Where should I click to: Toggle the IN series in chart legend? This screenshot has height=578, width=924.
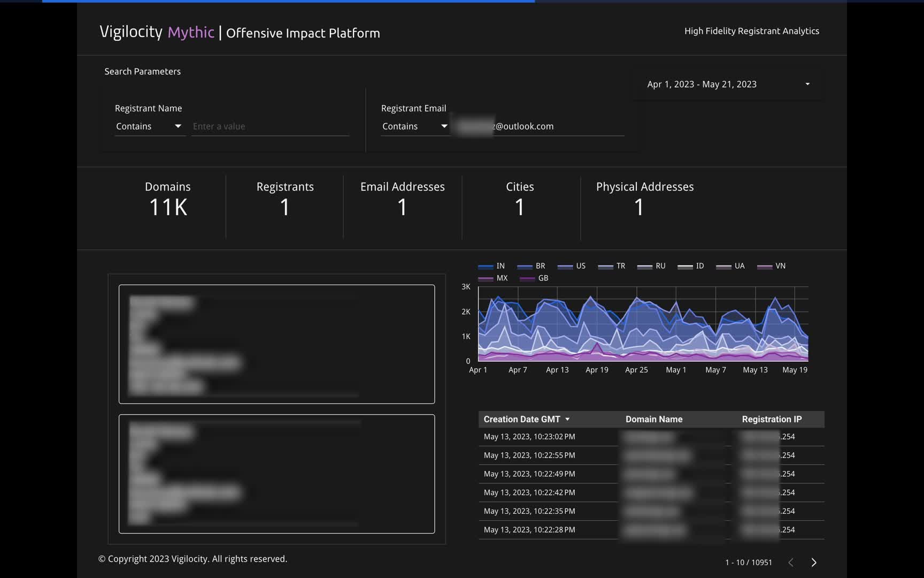point(491,266)
